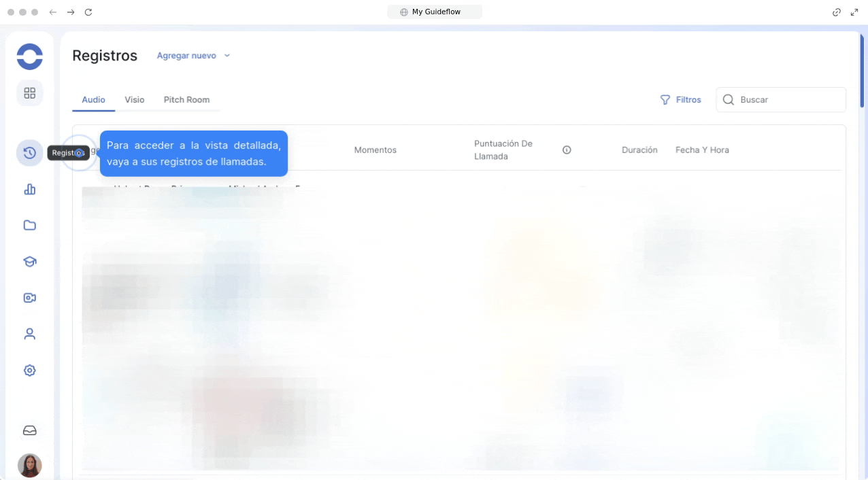Click the user avatar photo

click(x=30, y=466)
